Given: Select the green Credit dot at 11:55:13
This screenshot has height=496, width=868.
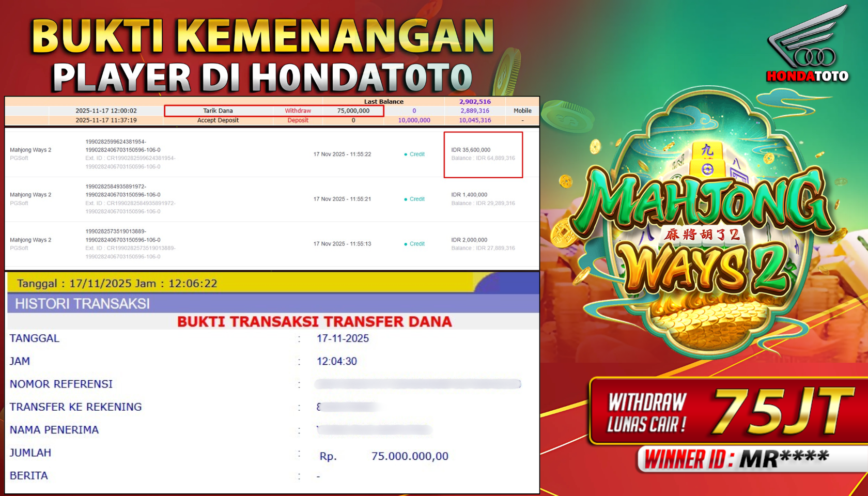Looking at the screenshot, I should 406,244.
